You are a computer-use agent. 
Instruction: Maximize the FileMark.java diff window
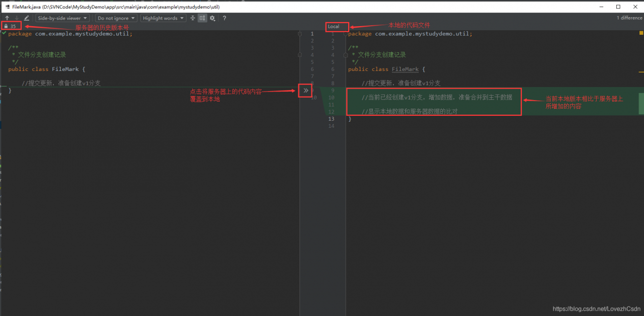[618, 7]
